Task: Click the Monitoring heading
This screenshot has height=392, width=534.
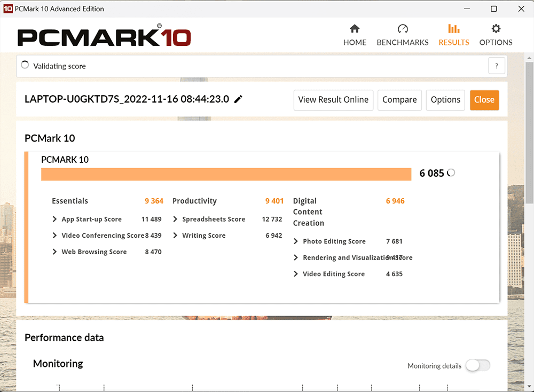Action: pyautogui.click(x=58, y=364)
